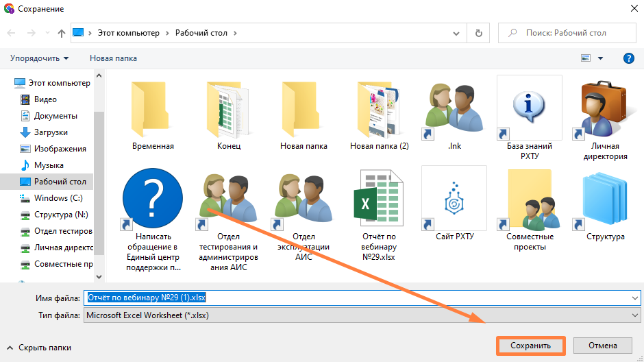Viewport: 644px width, 362px height.
Task: Select the Написать обращение question-mark shortcut
Action: pos(153,198)
